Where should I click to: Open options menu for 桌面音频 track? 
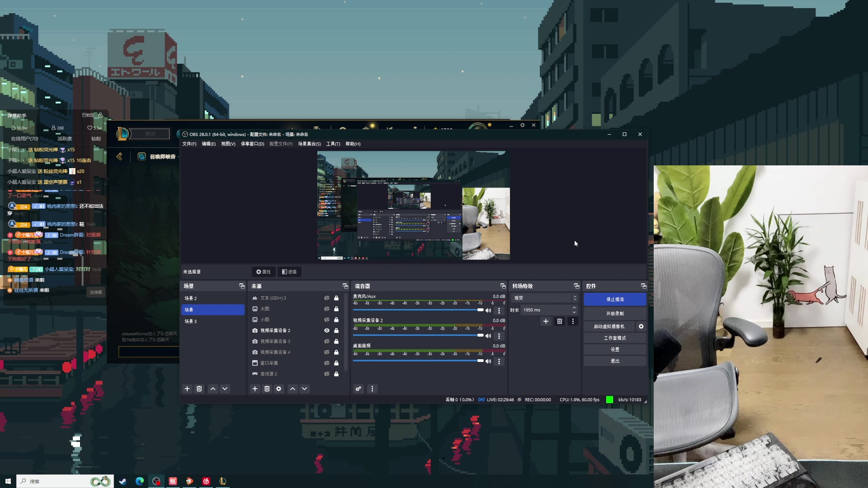499,361
